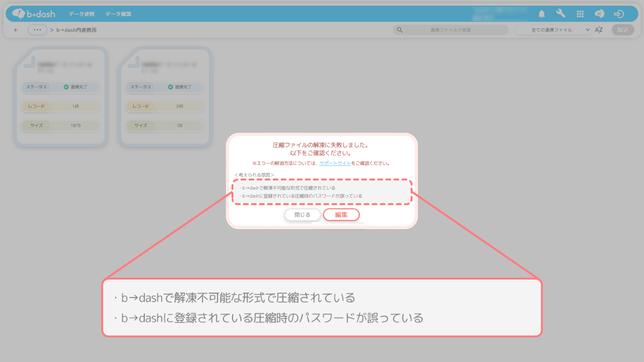Click the ＜考えられる原因＞ label
The height and width of the screenshot is (362, 644).
pyautogui.click(x=254, y=175)
